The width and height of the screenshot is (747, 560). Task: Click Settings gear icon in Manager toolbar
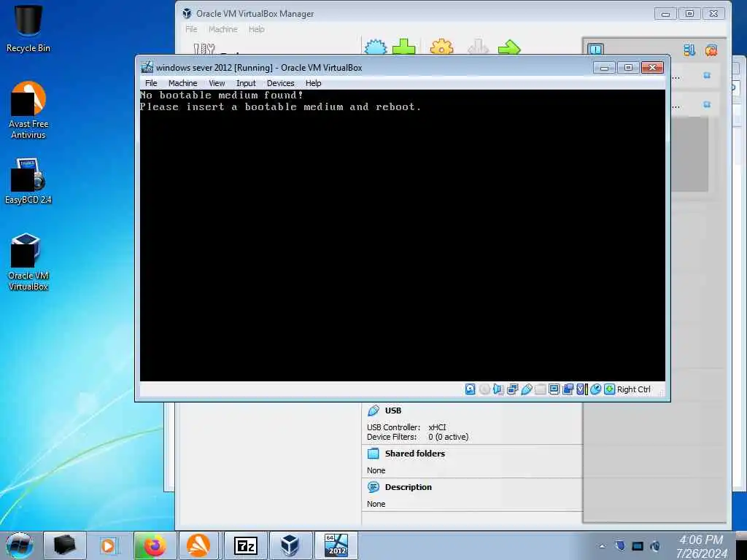coord(441,47)
